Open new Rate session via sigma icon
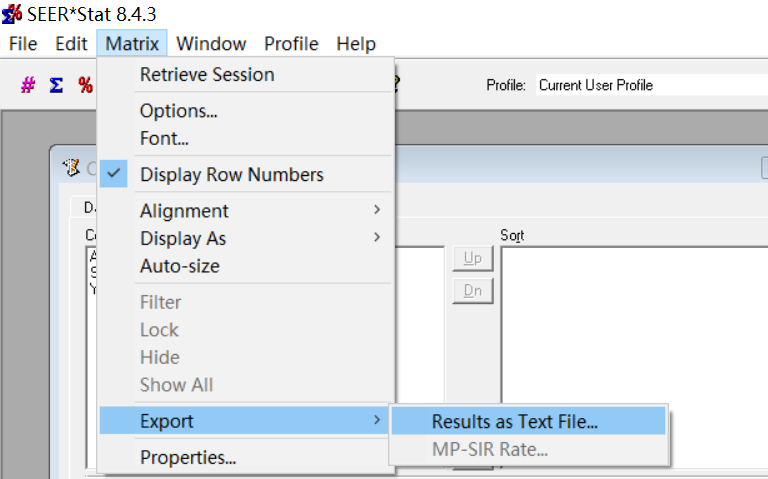768x479 pixels. pyautogui.click(x=56, y=85)
